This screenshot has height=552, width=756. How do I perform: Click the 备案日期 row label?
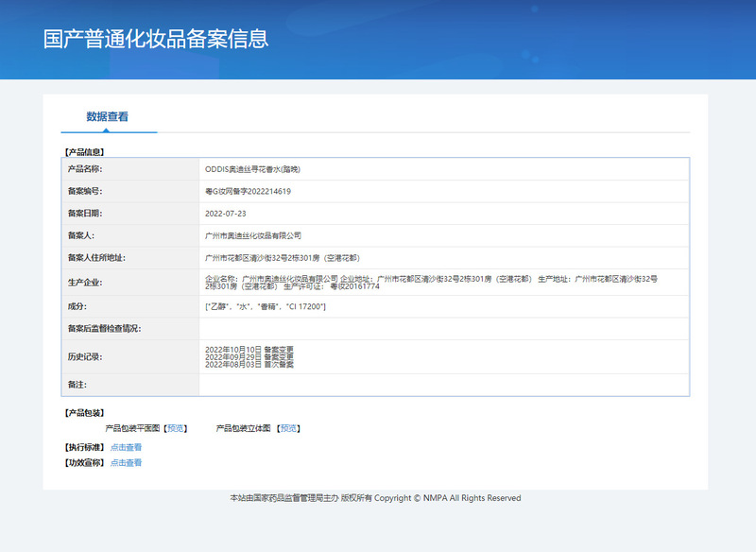click(85, 213)
